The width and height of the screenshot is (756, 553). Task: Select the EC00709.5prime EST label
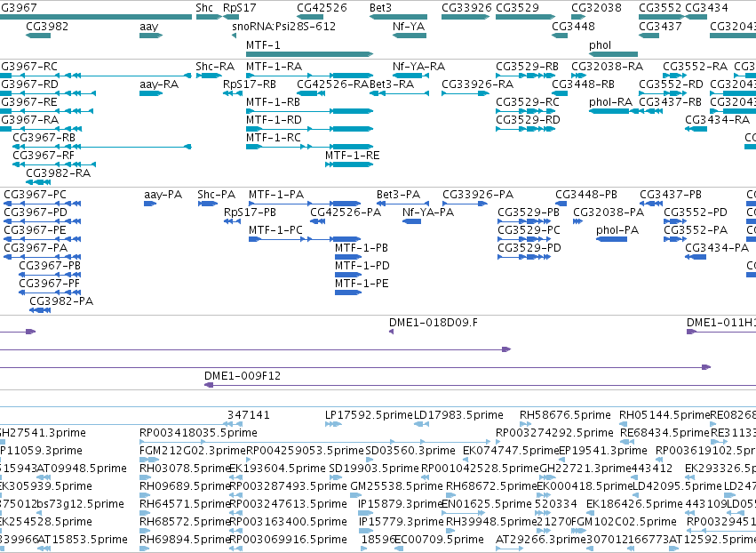point(439,540)
